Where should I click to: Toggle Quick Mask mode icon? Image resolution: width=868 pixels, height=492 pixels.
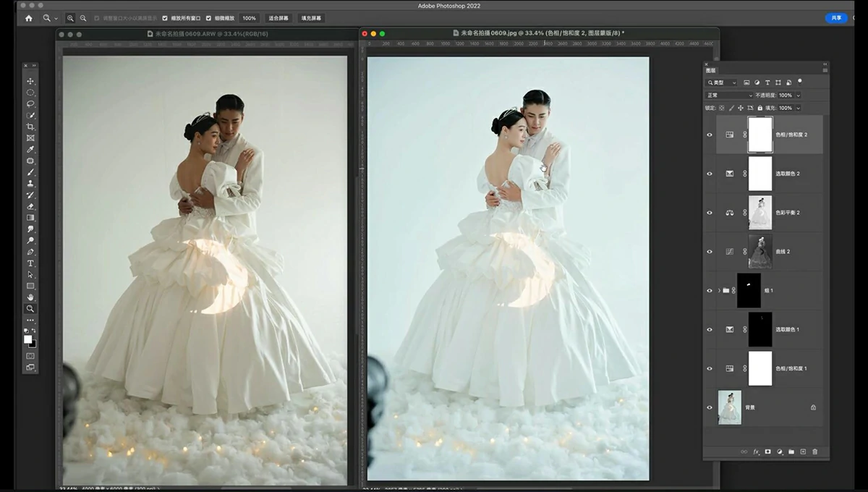point(30,356)
